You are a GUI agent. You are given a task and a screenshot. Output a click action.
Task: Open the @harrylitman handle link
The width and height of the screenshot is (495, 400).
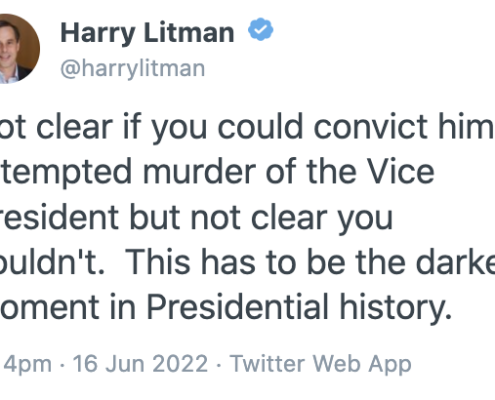pyautogui.click(x=133, y=69)
